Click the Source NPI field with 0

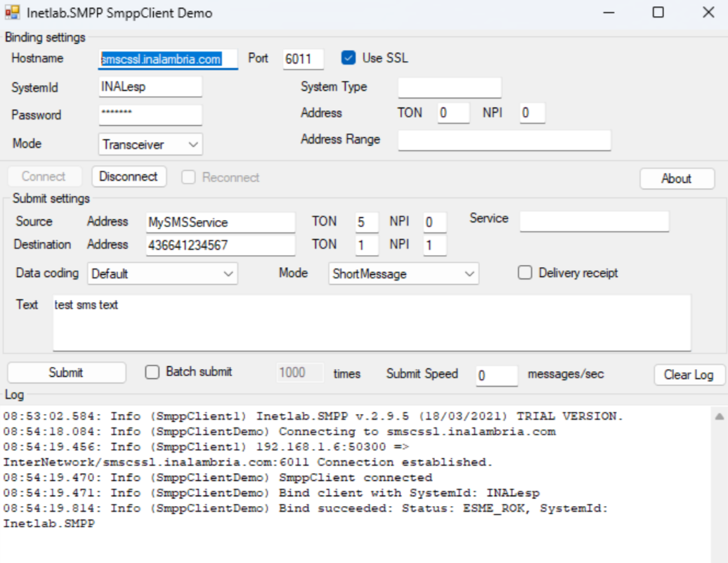[434, 222]
